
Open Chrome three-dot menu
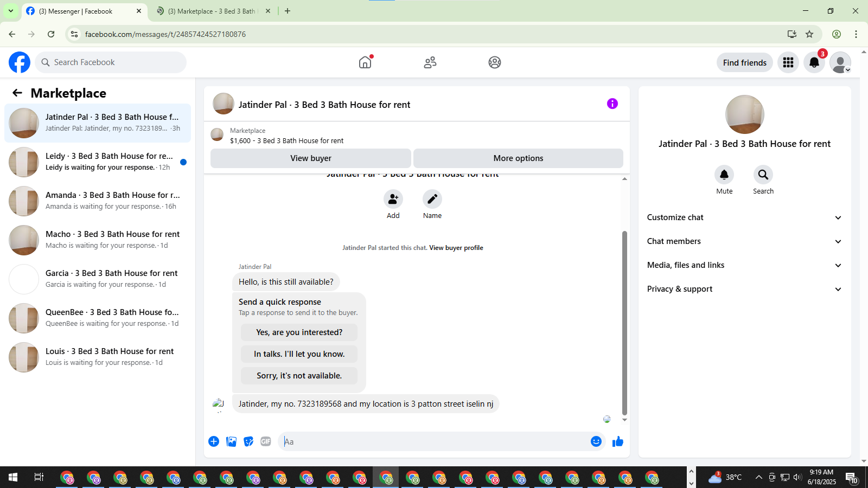[856, 34]
